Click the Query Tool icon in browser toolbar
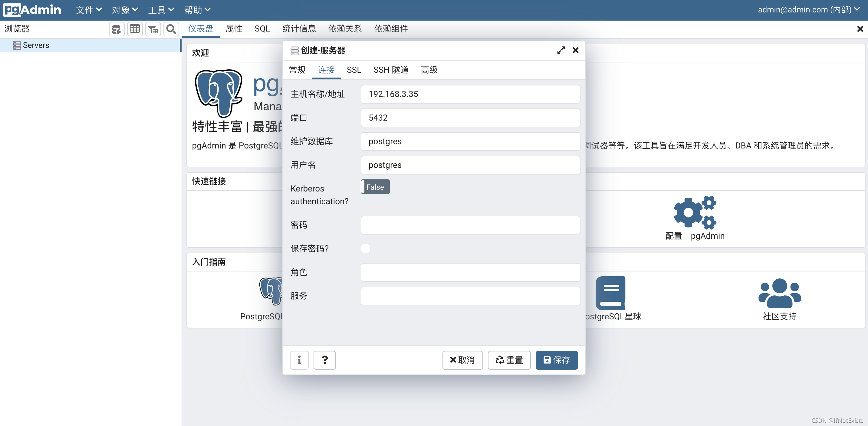 pos(116,29)
